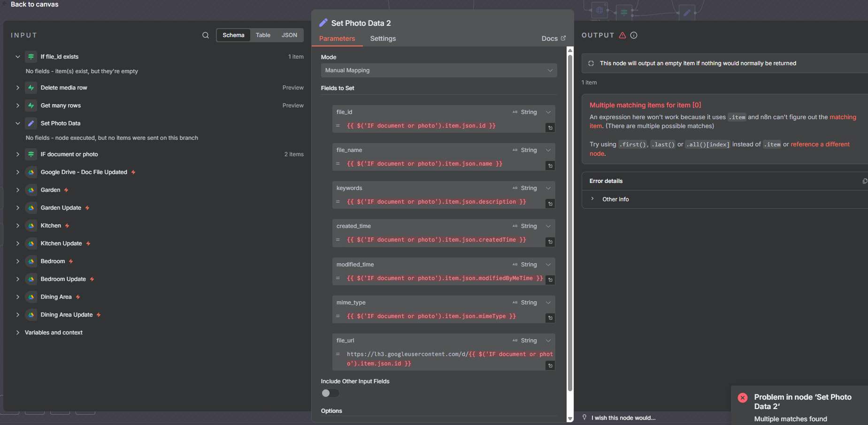The width and height of the screenshot is (868, 425).
Task: Select the Parameters tab
Action: (x=337, y=38)
